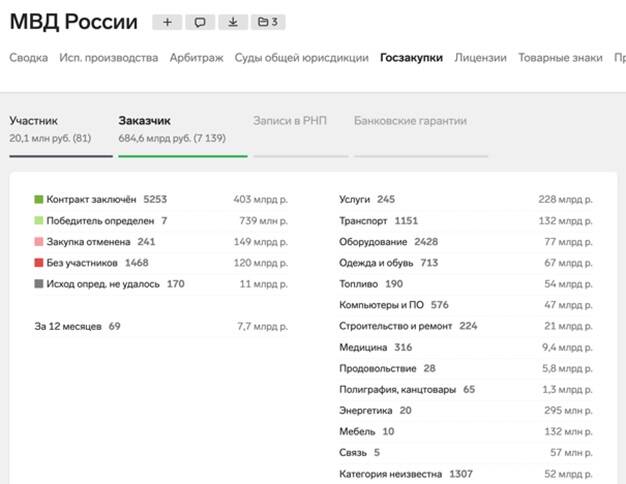Open the Победитель определен 7 row
The width and height of the screenshot is (626, 484).
tap(161, 220)
